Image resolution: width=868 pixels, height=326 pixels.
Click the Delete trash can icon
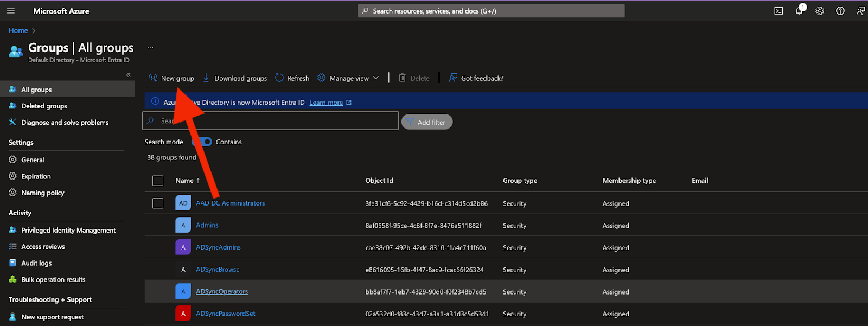click(x=402, y=78)
